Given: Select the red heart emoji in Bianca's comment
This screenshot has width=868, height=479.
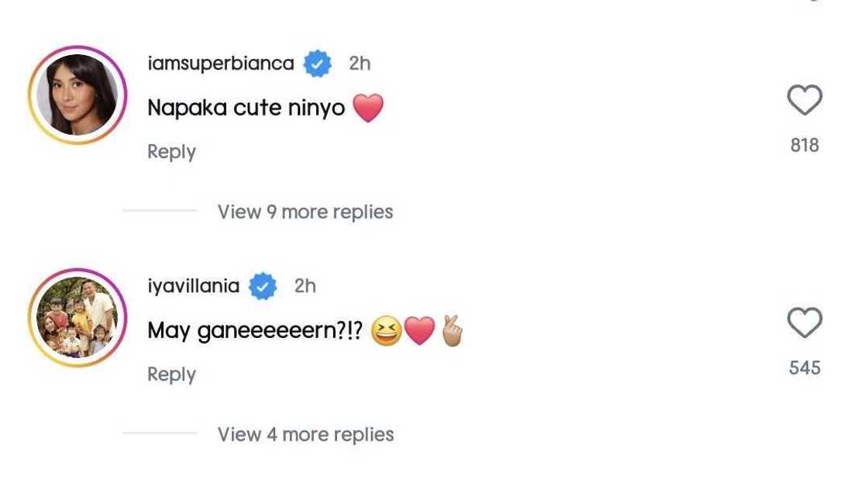Looking at the screenshot, I should (x=370, y=108).
